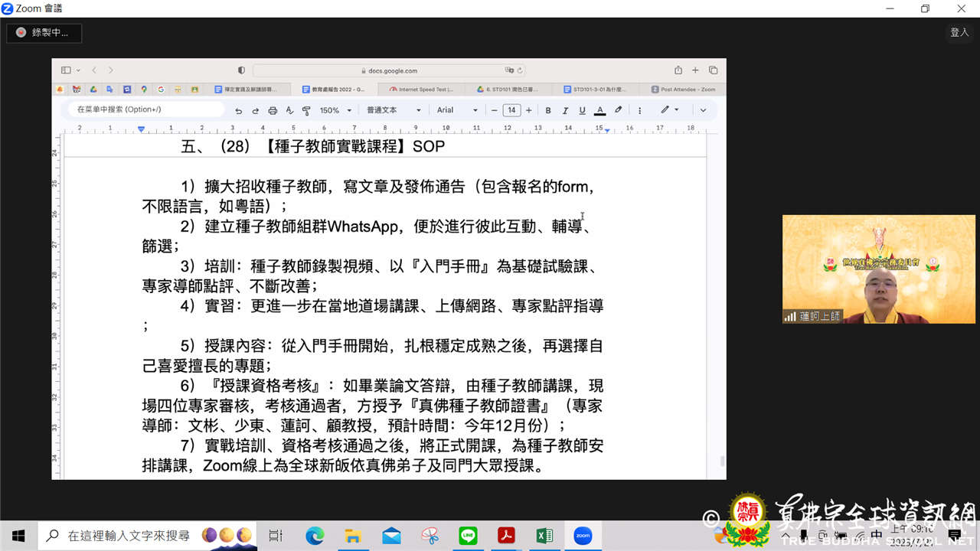Open LINE from the Windows taskbar
The image size is (980, 551).
pyautogui.click(x=468, y=536)
